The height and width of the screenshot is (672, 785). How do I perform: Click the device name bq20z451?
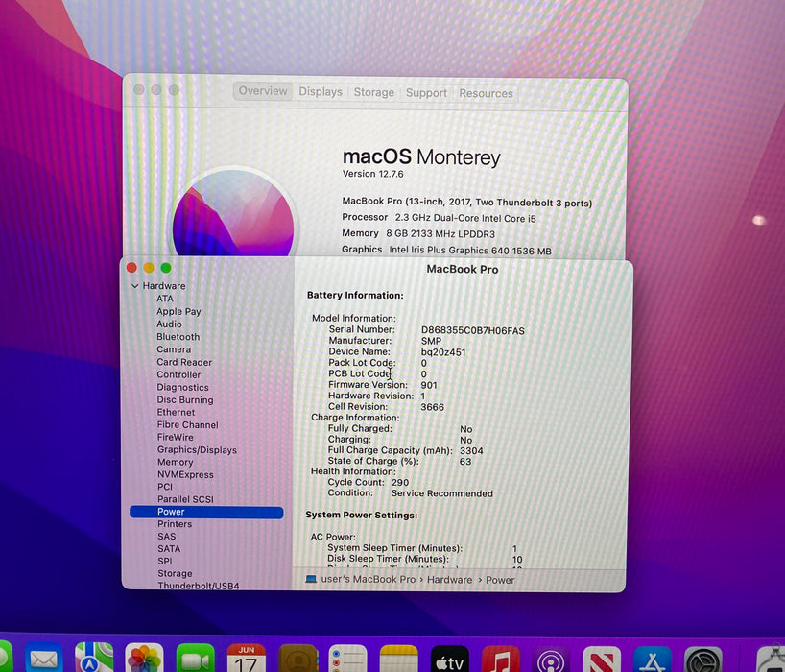tap(443, 352)
